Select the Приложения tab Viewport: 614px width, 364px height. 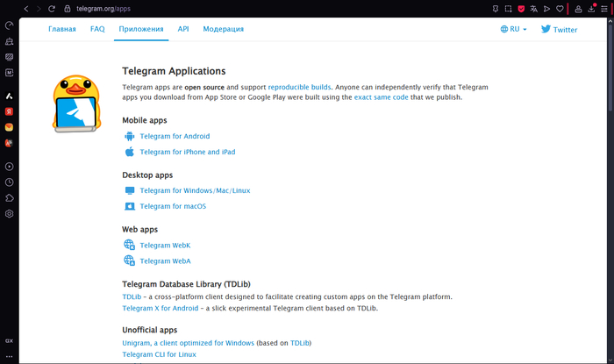[141, 29]
